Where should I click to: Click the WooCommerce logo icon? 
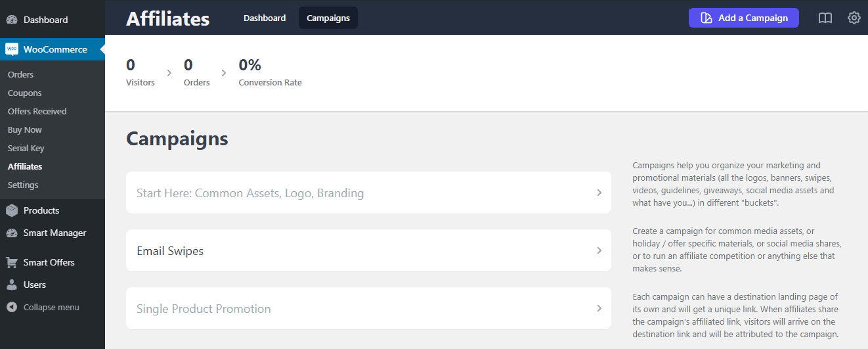12,49
